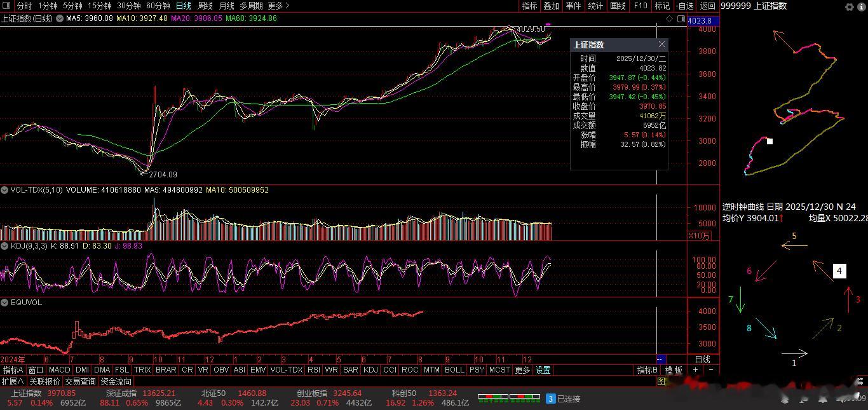
Task: Select the 日线 daily period
Action: [184, 6]
